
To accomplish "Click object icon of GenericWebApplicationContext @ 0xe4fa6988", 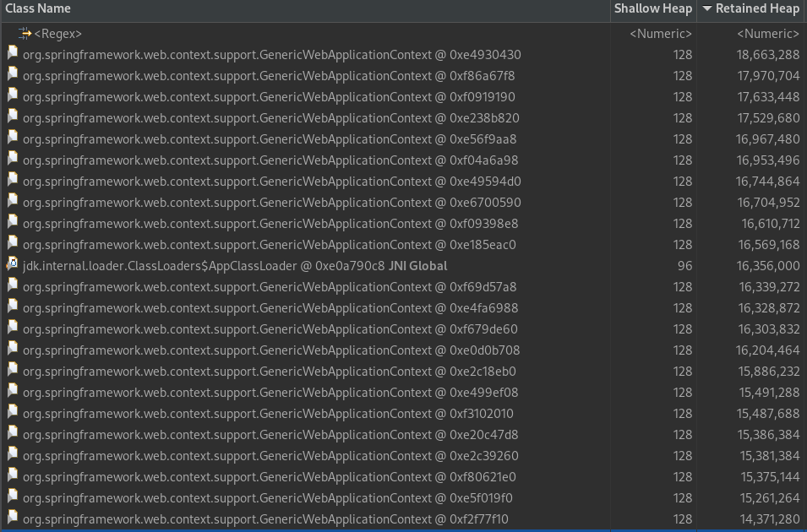I will tap(13, 306).
